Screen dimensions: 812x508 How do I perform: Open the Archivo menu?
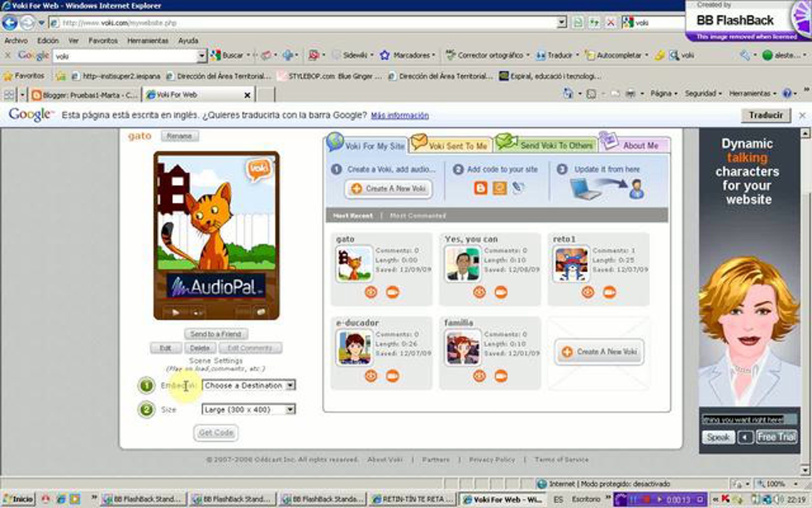pyautogui.click(x=16, y=41)
